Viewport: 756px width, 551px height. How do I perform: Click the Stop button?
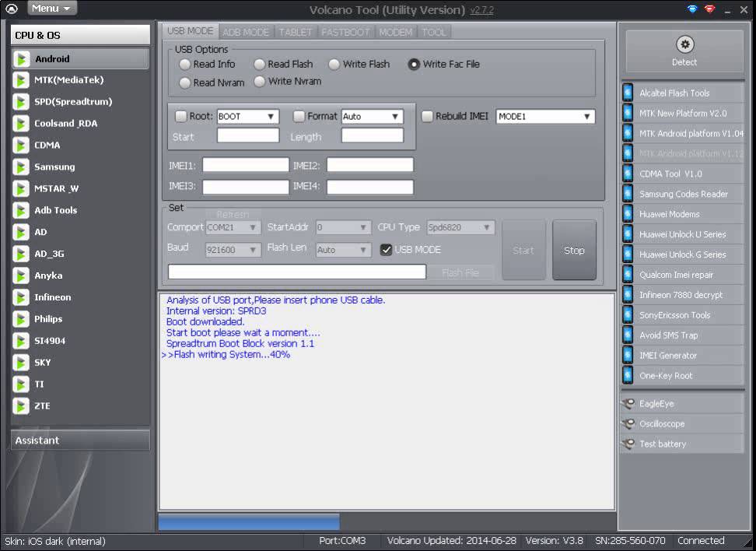coord(574,250)
